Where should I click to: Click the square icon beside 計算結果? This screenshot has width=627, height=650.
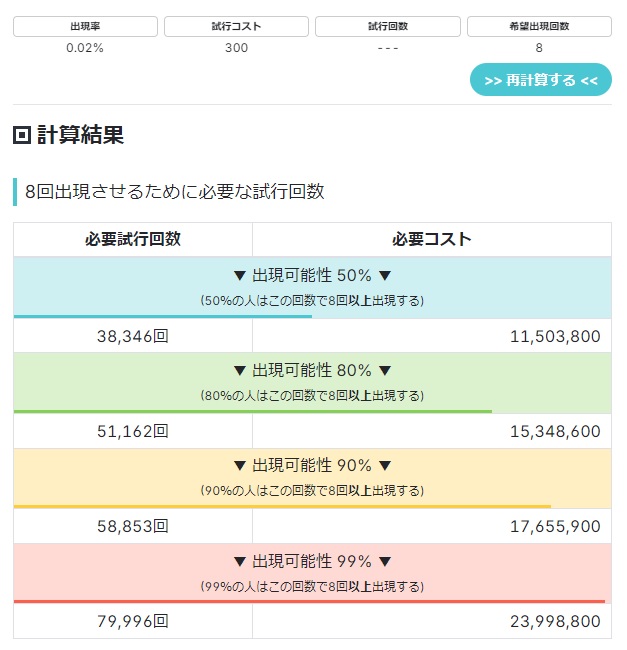[x=22, y=136]
